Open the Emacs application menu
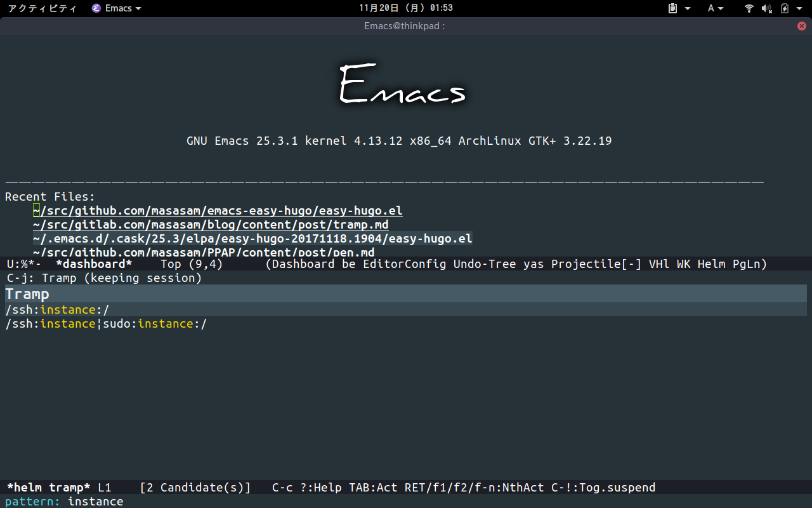Viewport: 812px width, 508px height. (x=117, y=8)
